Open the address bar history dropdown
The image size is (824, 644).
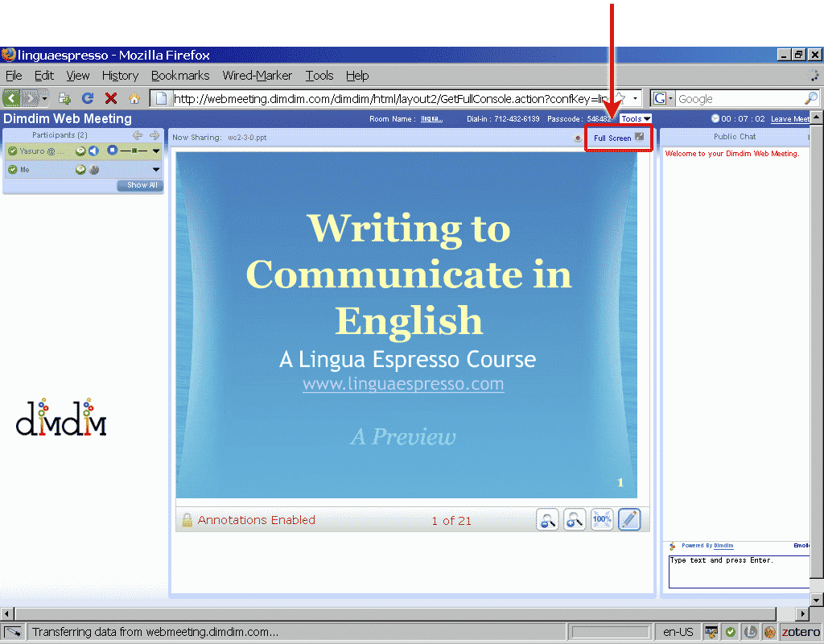pos(635,98)
